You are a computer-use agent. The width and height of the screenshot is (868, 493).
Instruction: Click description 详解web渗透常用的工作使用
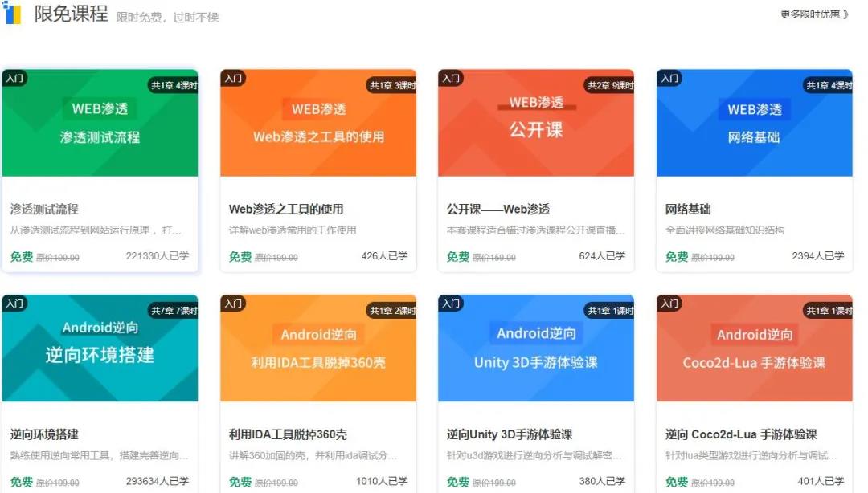pyautogui.click(x=293, y=230)
